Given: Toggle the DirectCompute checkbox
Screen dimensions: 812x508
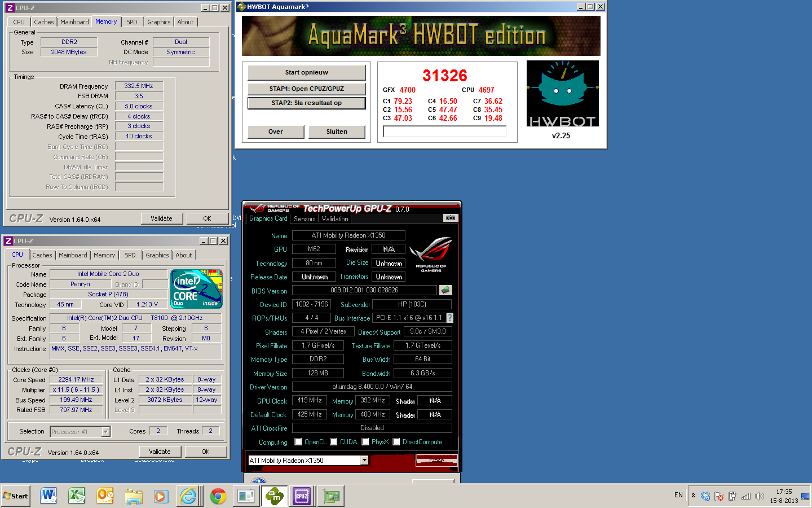Looking at the screenshot, I should 396,442.
